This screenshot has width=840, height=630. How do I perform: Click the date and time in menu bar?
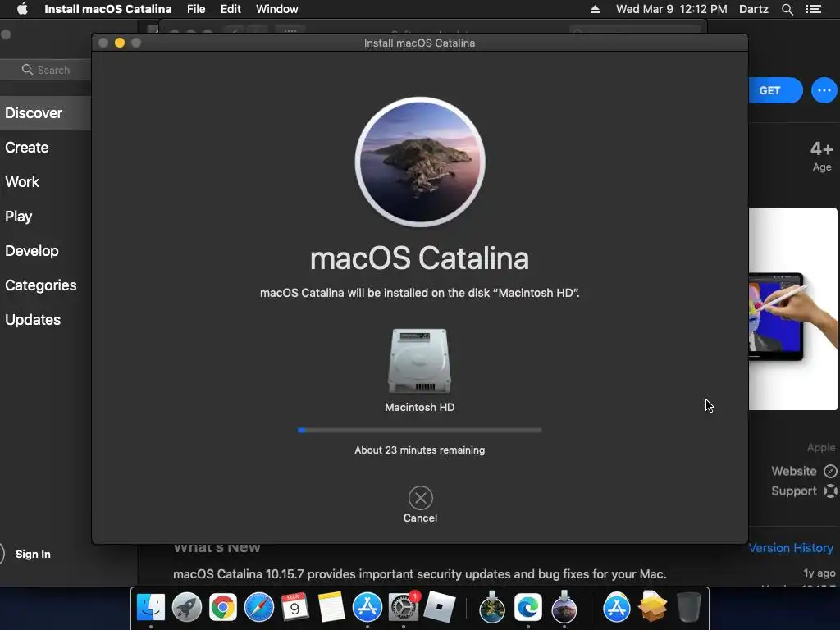(x=671, y=9)
